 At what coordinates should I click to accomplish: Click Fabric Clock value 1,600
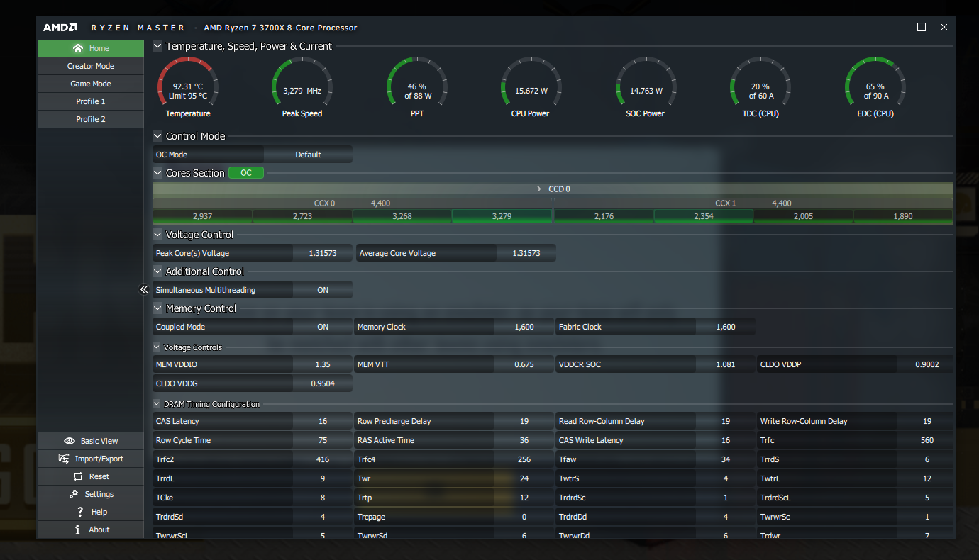click(726, 327)
